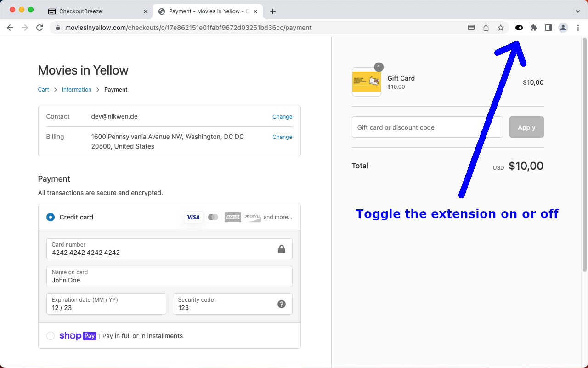Click the Gift Card product thumbnail
This screenshot has height=368, width=588.
coord(367,82)
